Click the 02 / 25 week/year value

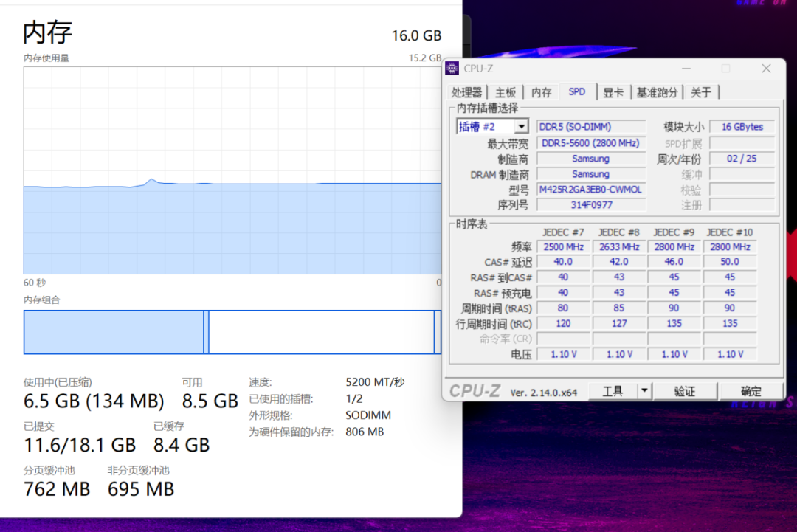(x=742, y=159)
